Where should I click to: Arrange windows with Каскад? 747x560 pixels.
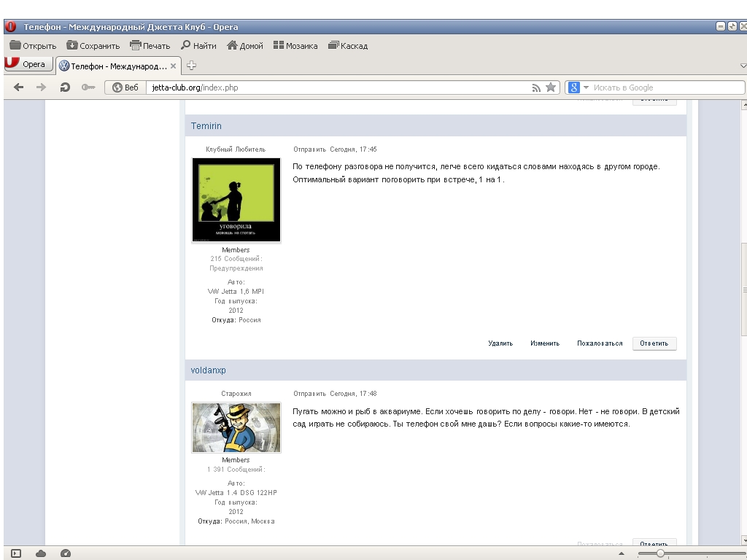point(348,46)
